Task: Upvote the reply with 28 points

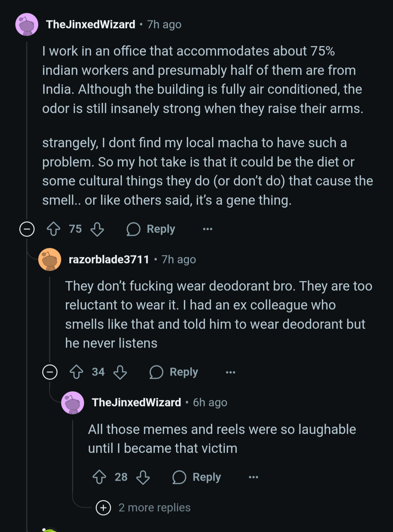Action: 99,477
